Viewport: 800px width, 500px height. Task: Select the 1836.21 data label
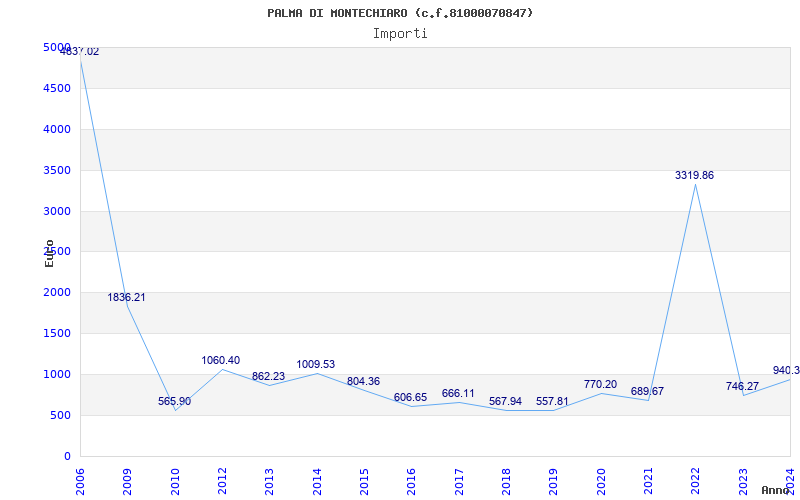click(126, 297)
